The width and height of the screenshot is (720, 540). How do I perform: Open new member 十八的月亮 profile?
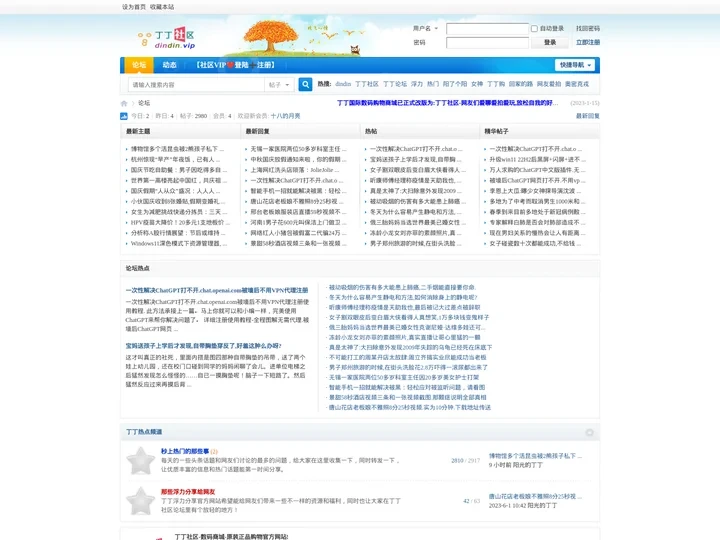click(x=285, y=116)
